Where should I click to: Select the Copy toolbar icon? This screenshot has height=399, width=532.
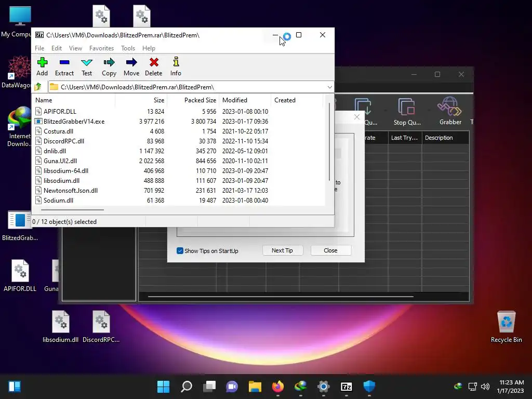point(109,67)
